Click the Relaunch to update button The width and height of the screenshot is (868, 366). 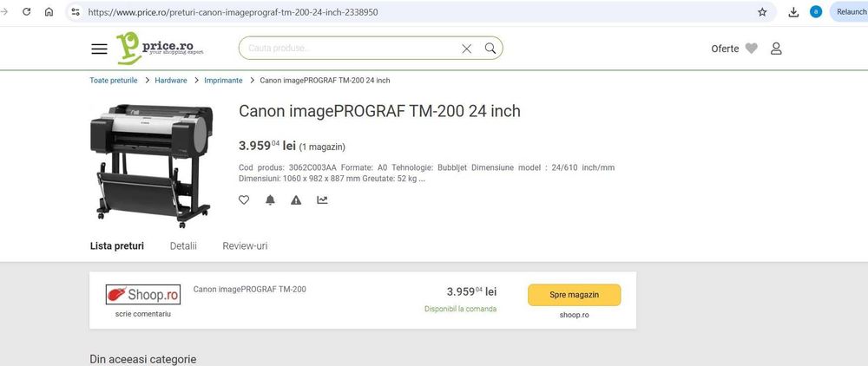(x=849, y=11)
